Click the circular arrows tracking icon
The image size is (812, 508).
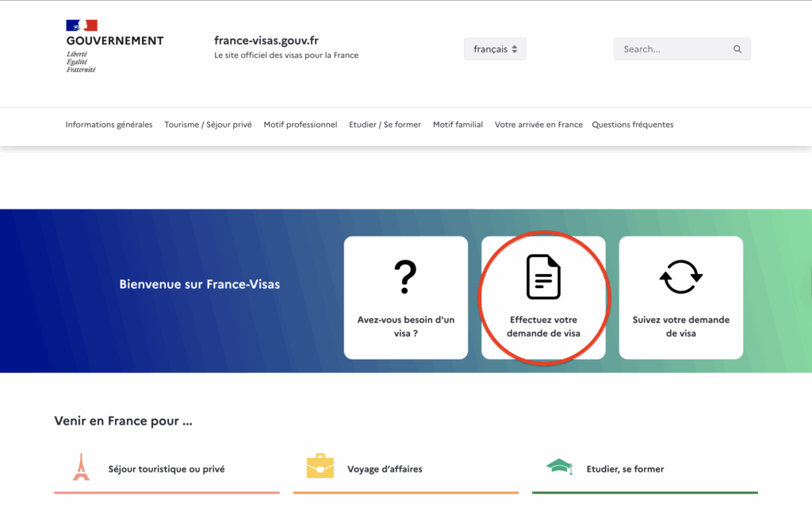pos(680,277)
